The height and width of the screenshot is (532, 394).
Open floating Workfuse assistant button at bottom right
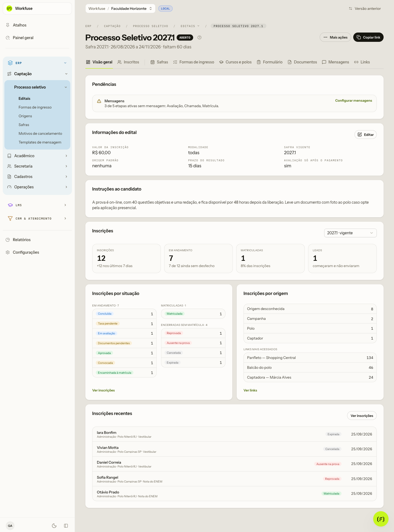(381, 519)
